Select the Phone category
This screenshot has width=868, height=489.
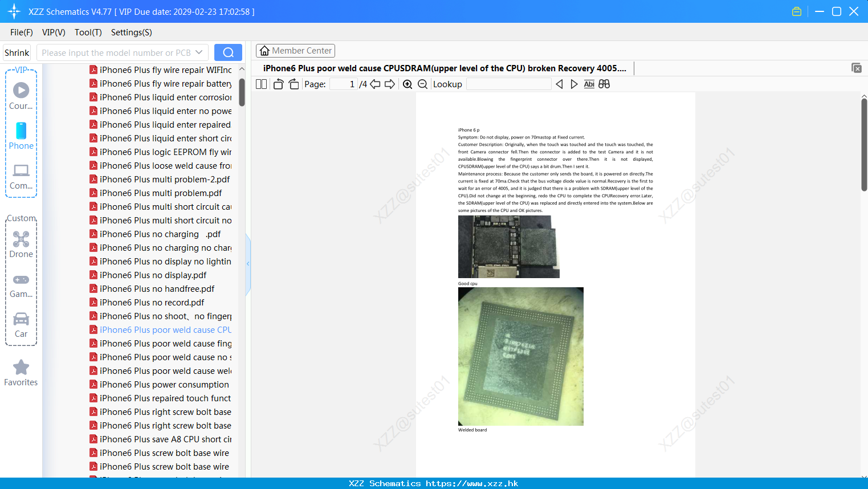(x=21, y=136)
